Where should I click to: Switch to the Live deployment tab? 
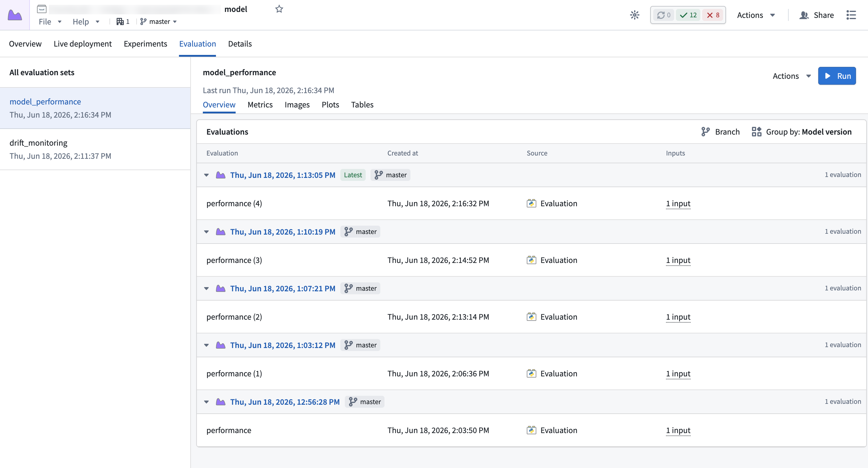point(83,44)
